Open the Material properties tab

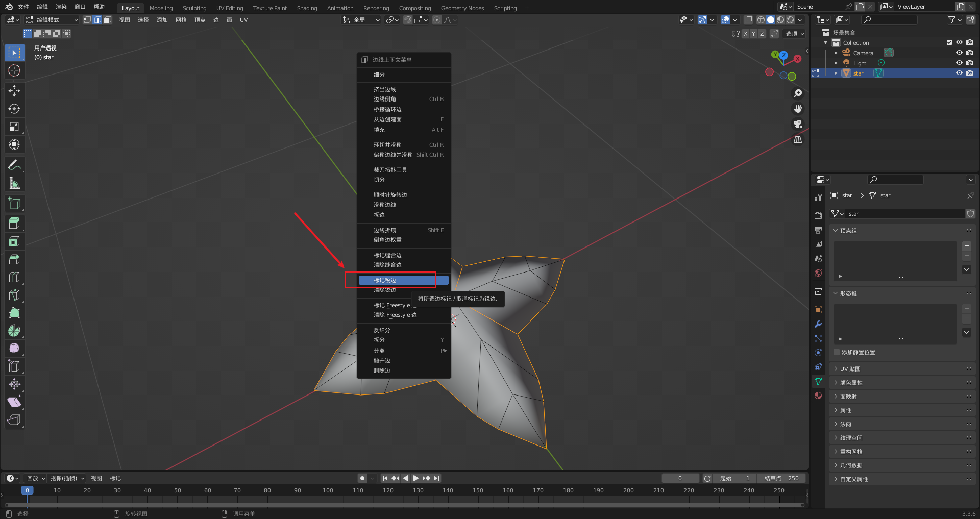tap(818, 396)
